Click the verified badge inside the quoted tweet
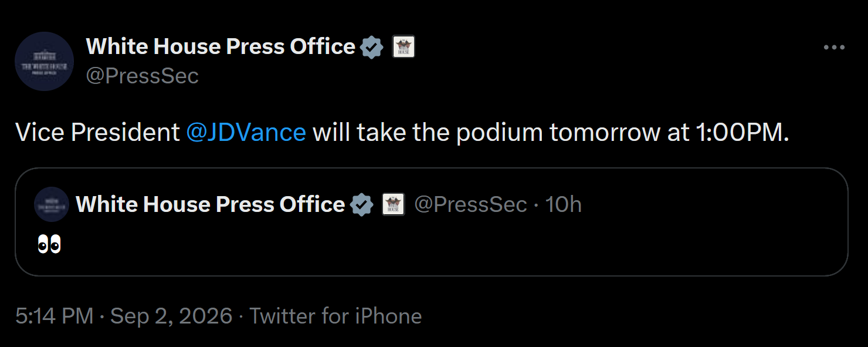The width and height of the screenshot is (868, 347). click(361, 204)
